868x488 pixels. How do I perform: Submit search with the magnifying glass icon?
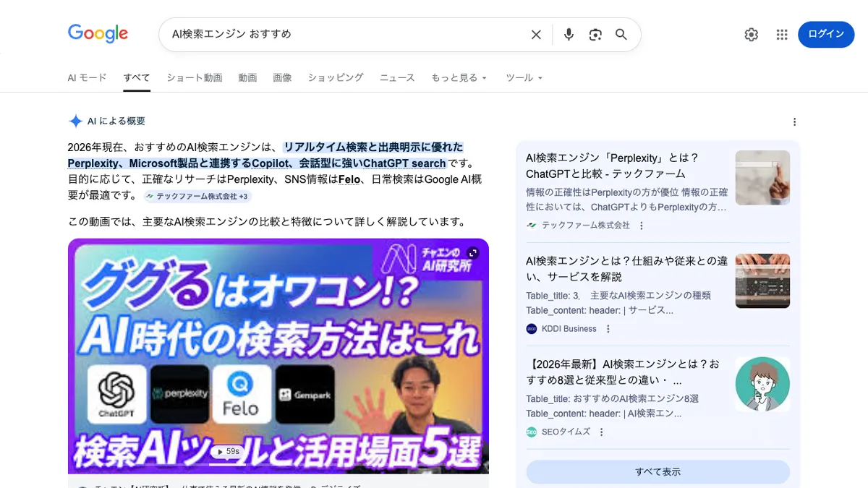click(x=621, y=35)
